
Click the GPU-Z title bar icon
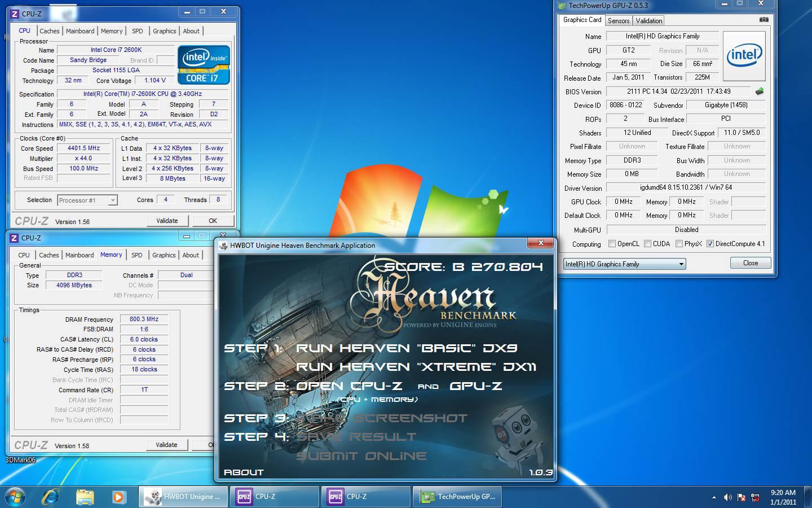pyautogui.click(x=561, y=6)
